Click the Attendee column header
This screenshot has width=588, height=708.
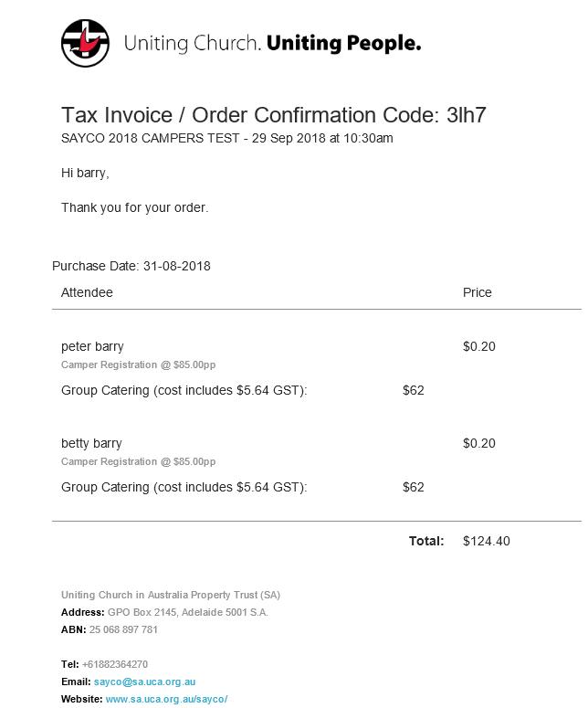click(87, 292)
